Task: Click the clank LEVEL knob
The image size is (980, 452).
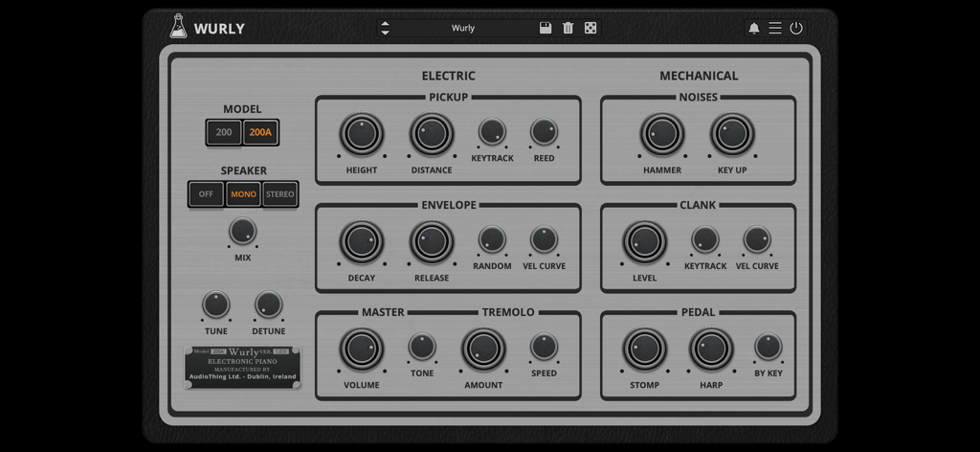Action: click(x=644, y=242)
